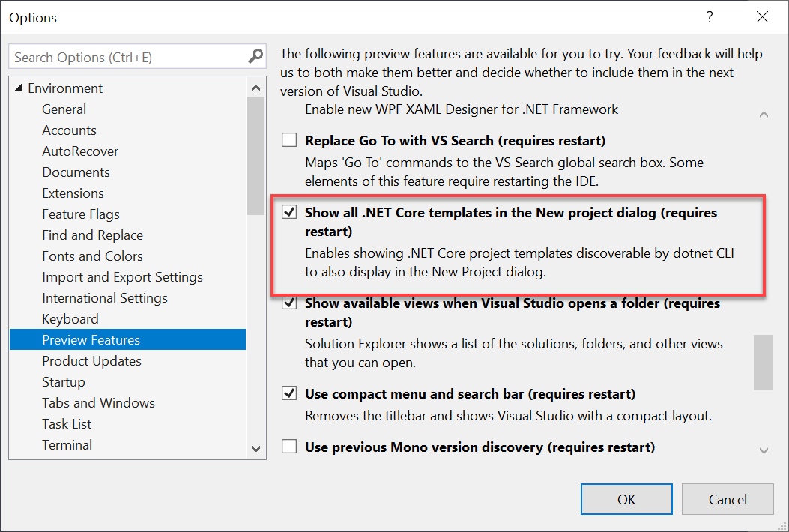The width and height of the screenshot is (789, 532).
Task: Select General under Environment
Action: 64,109
